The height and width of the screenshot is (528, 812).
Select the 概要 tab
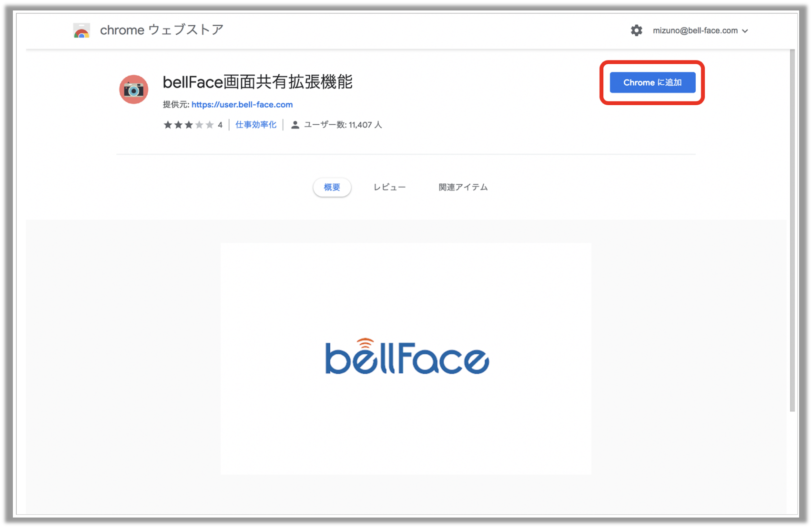(x=332, y=187)
